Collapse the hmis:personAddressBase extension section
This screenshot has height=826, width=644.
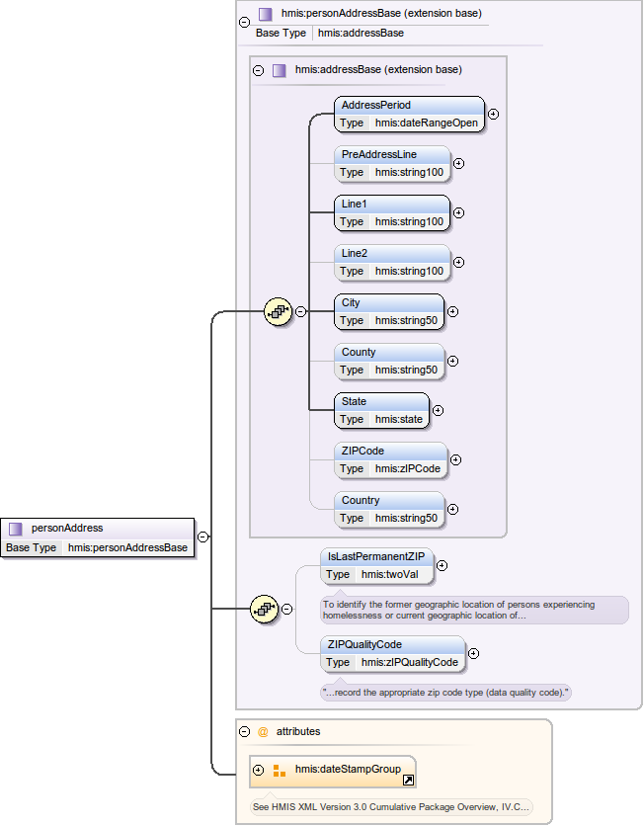click(x=244, y=21)
